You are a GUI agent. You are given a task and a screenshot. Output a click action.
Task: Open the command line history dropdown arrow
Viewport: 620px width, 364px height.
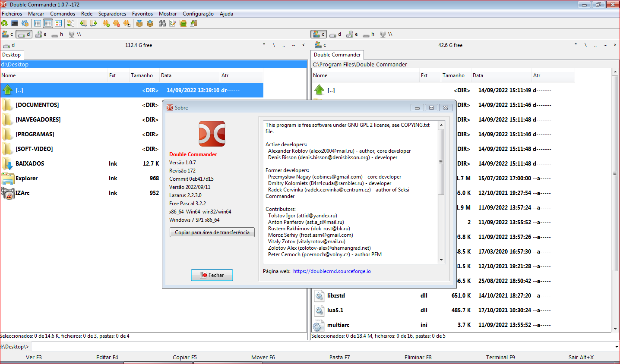pos(616,347)
